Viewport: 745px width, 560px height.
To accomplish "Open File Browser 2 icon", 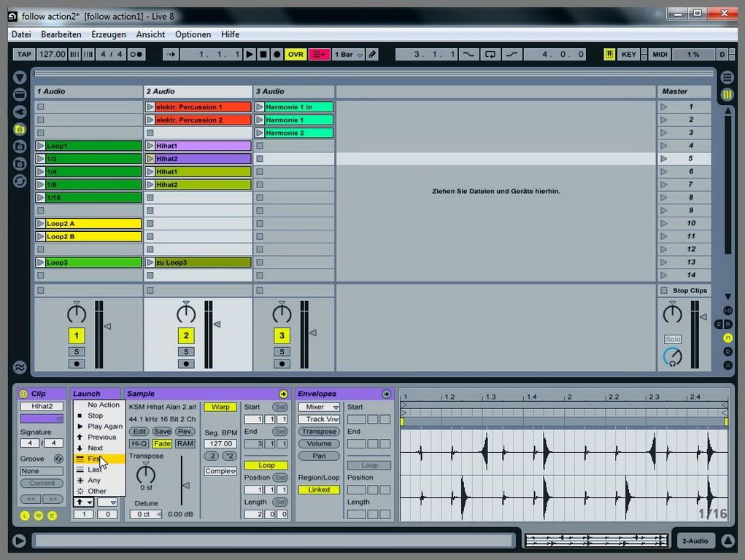I will point(20,147).
